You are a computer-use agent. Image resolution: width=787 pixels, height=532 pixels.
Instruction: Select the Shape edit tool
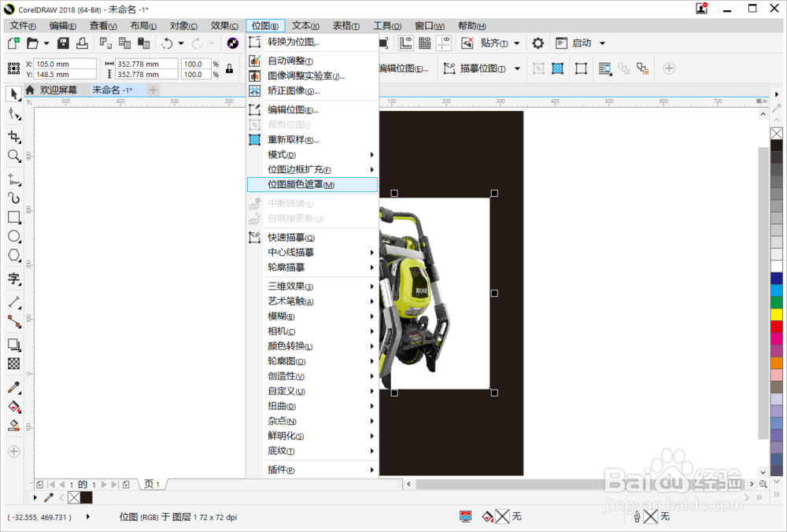tap(14, 114)
